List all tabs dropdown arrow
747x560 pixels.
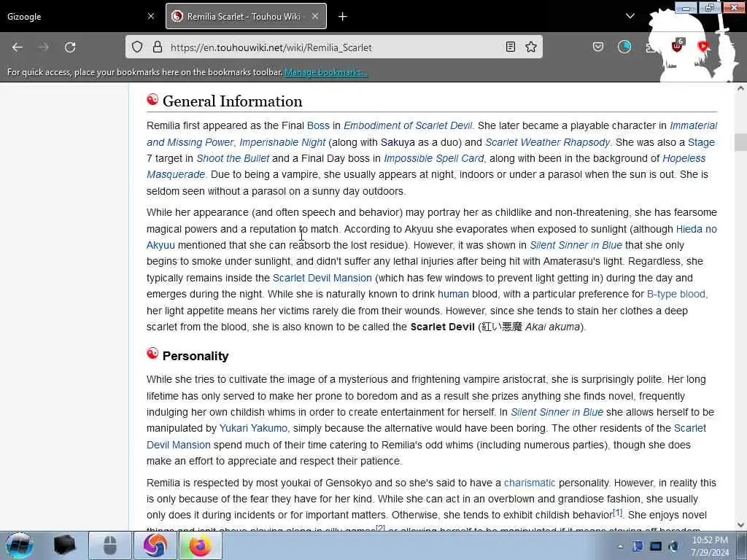click(x=630, y=16)
